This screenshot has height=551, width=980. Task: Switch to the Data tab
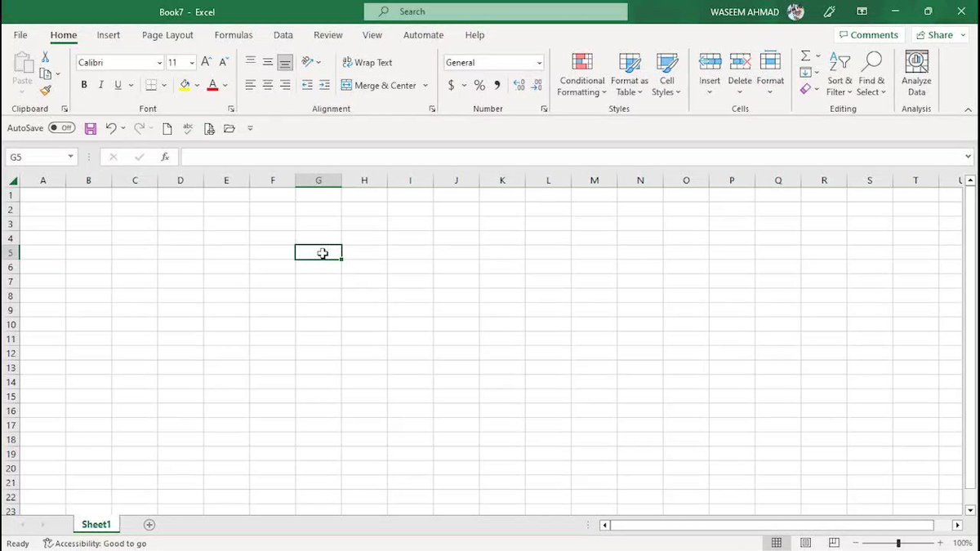coord(283,35)
